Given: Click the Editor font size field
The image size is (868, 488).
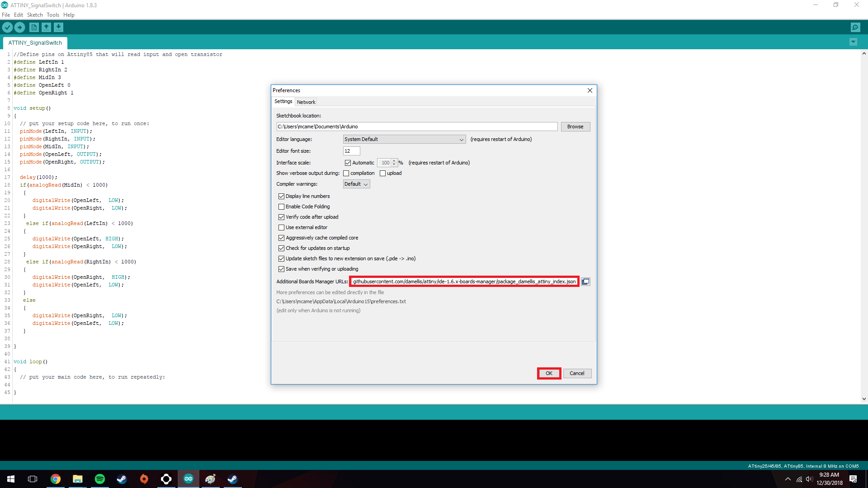Looking at the screenshot, I should click(351, 151).
